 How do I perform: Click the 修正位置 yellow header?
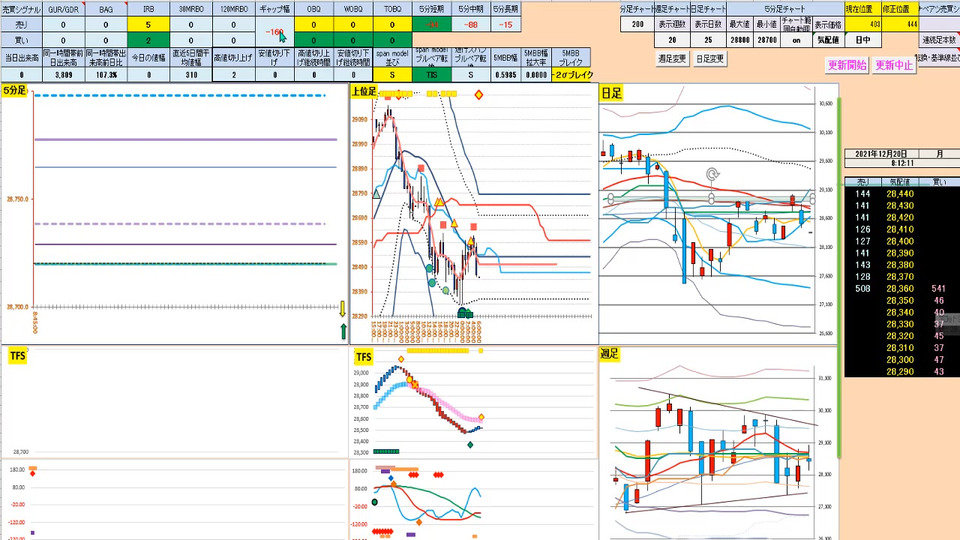pos(900,9)
